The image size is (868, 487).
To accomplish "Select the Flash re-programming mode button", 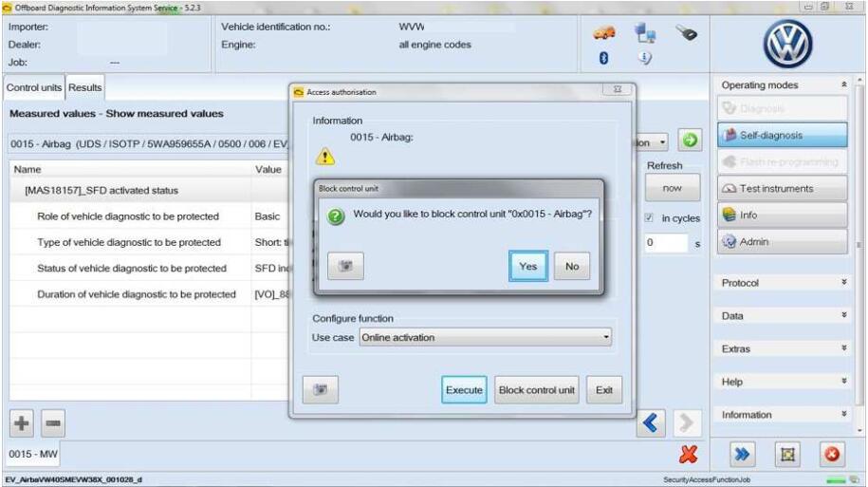I will (x=783, y=161).
